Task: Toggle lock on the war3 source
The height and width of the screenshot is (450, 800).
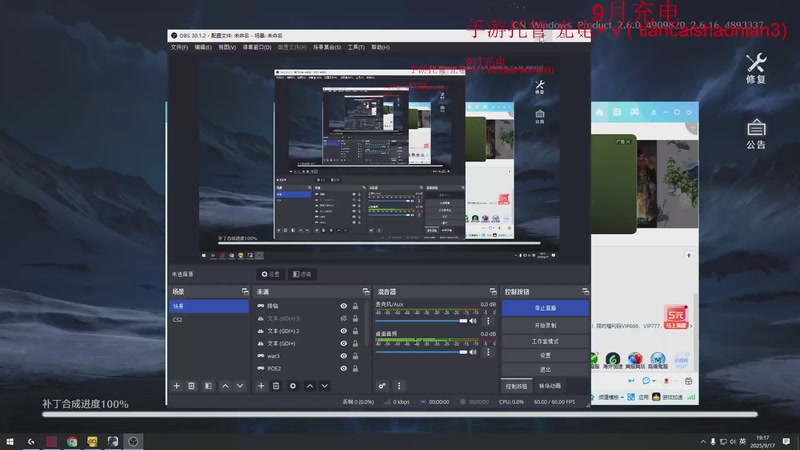Action: click(x=356, y=356)
